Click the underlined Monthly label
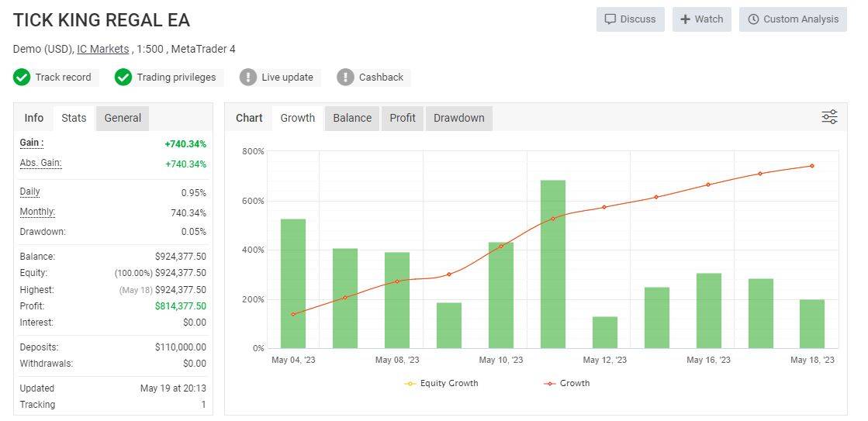 37,212
